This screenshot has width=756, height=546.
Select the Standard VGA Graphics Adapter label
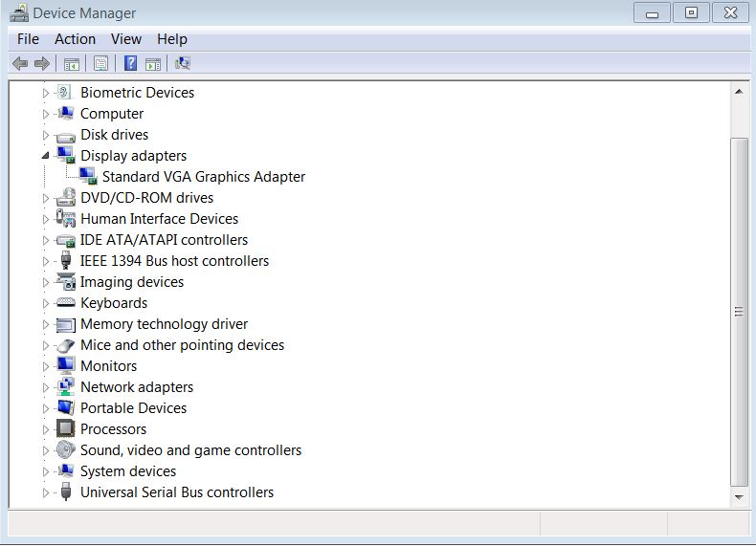coord(204,176)
